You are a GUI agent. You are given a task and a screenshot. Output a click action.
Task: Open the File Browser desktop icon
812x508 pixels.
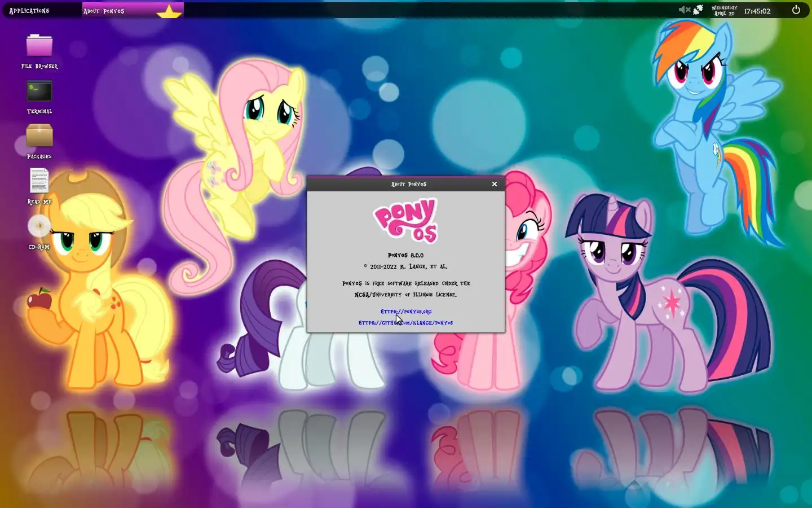point(39,51)
